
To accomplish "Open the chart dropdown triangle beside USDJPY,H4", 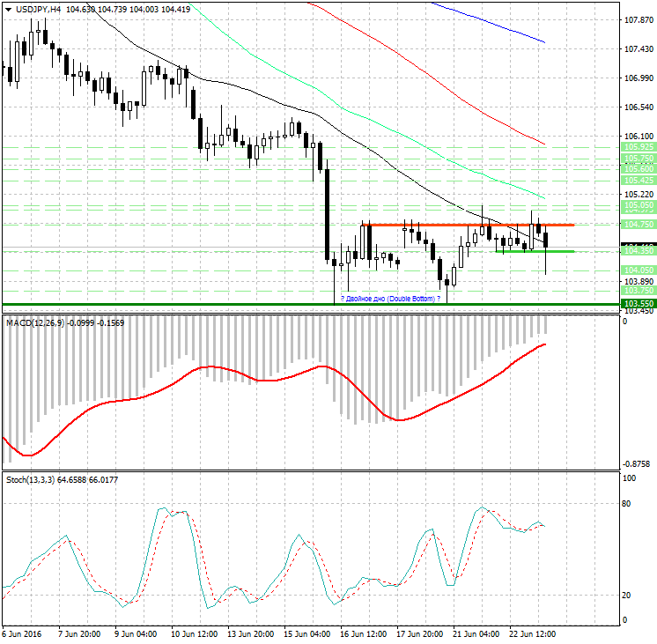I will pyautogui.click(x=9, y=10).
